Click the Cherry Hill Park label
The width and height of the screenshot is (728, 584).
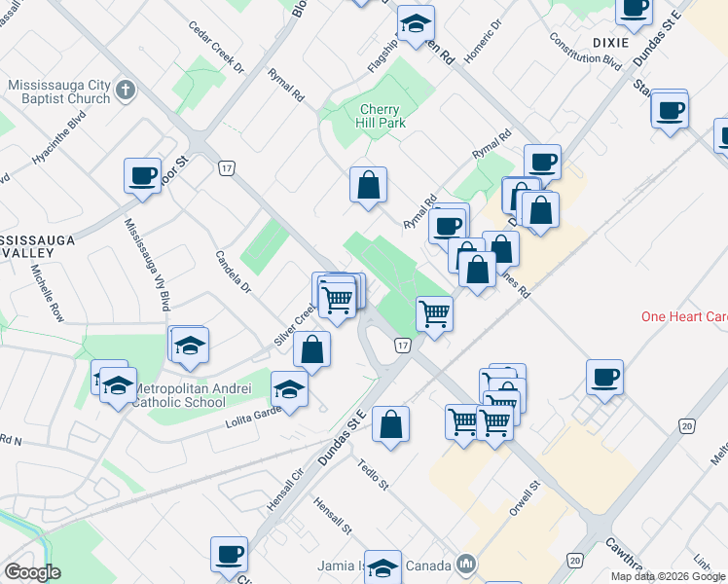pos(381,116)
